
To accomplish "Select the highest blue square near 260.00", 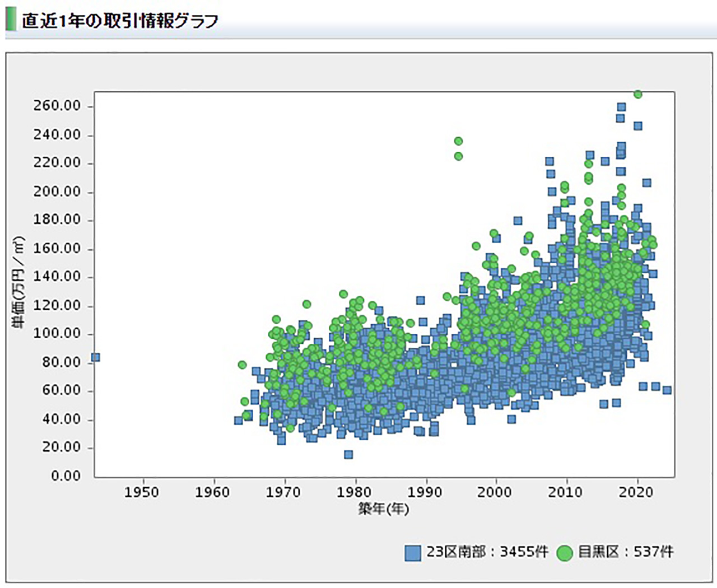I will [621, 107].
